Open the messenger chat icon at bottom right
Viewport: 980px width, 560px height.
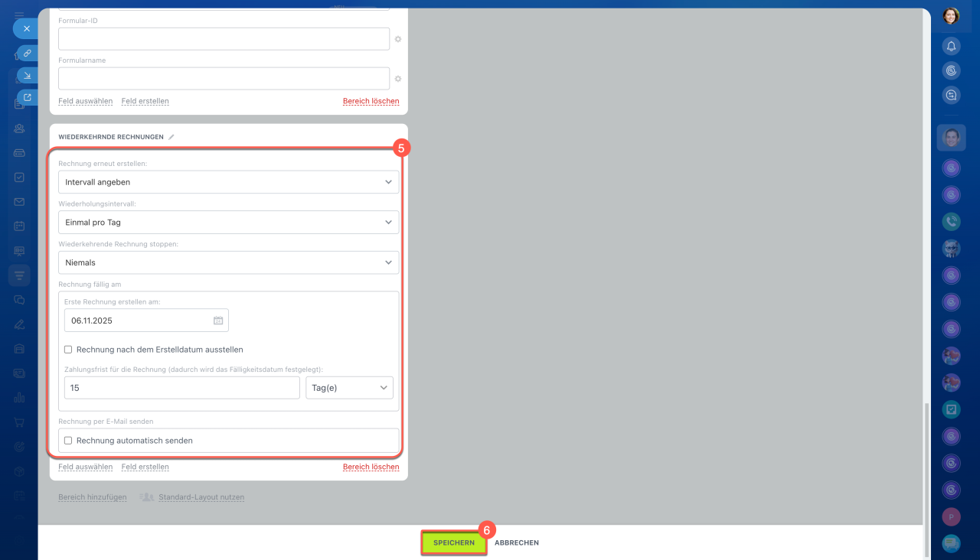click(951, 543)
